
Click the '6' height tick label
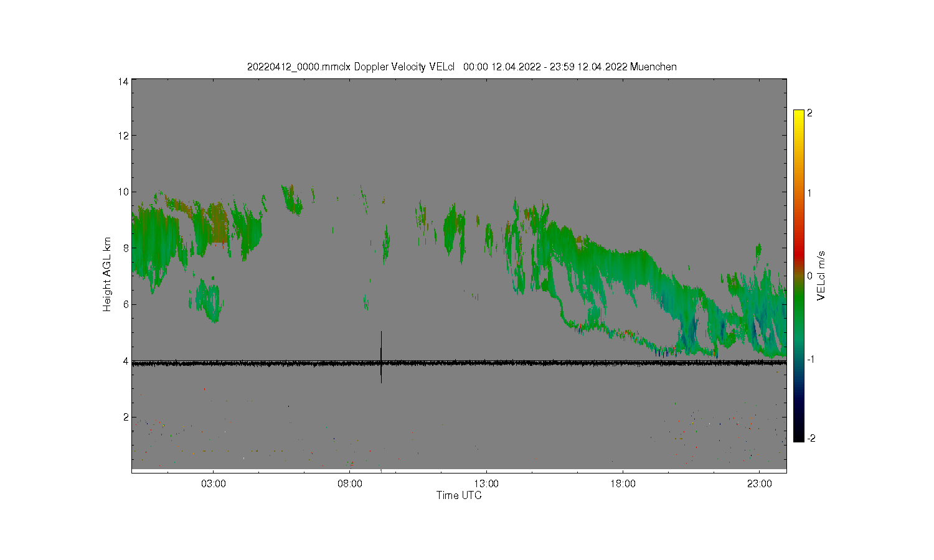[x=126, y=304]
